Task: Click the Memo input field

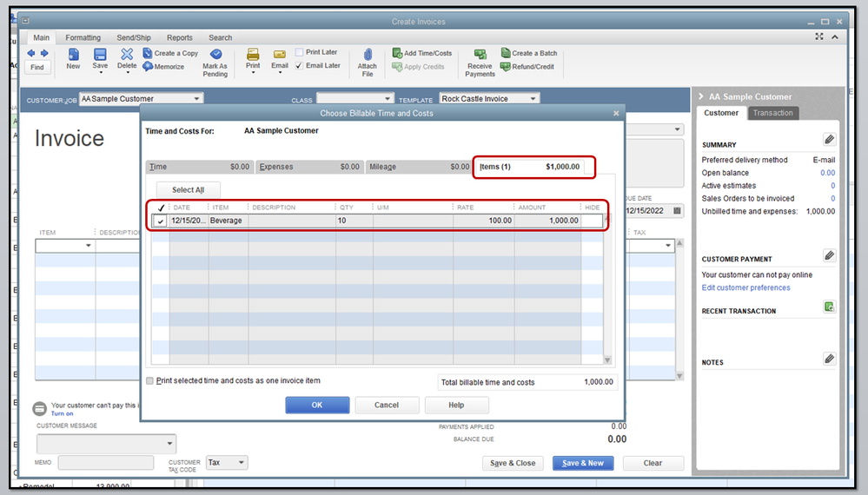Action: (x=106, y=462)
